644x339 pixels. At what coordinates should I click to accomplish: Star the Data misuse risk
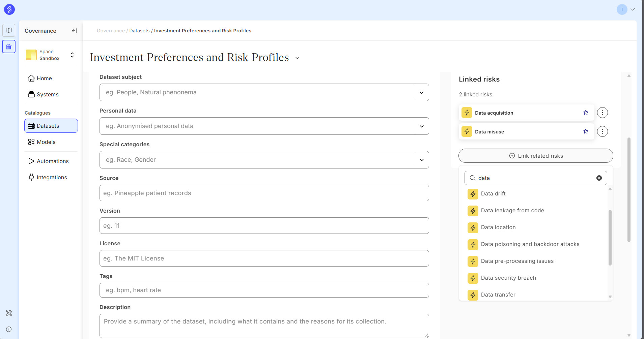click(586, 131)
